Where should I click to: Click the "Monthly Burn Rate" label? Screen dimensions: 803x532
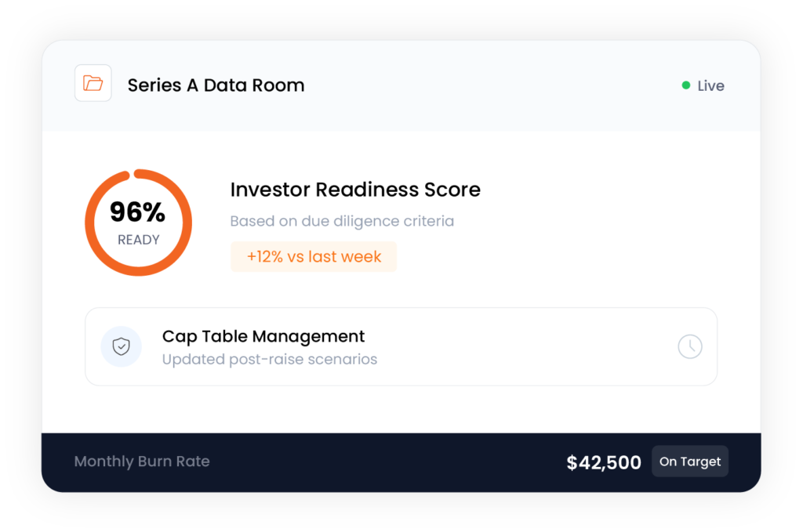tap(142, 461)
